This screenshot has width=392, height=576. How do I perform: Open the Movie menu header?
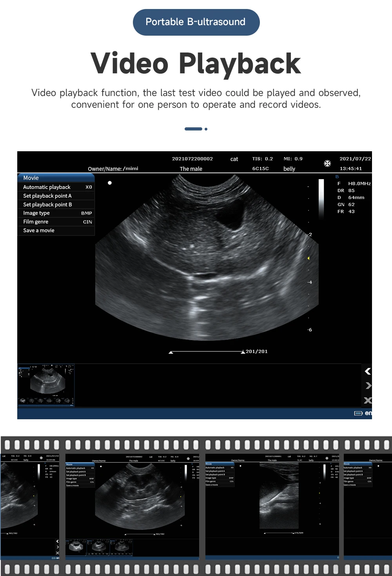tap(56, 178)
